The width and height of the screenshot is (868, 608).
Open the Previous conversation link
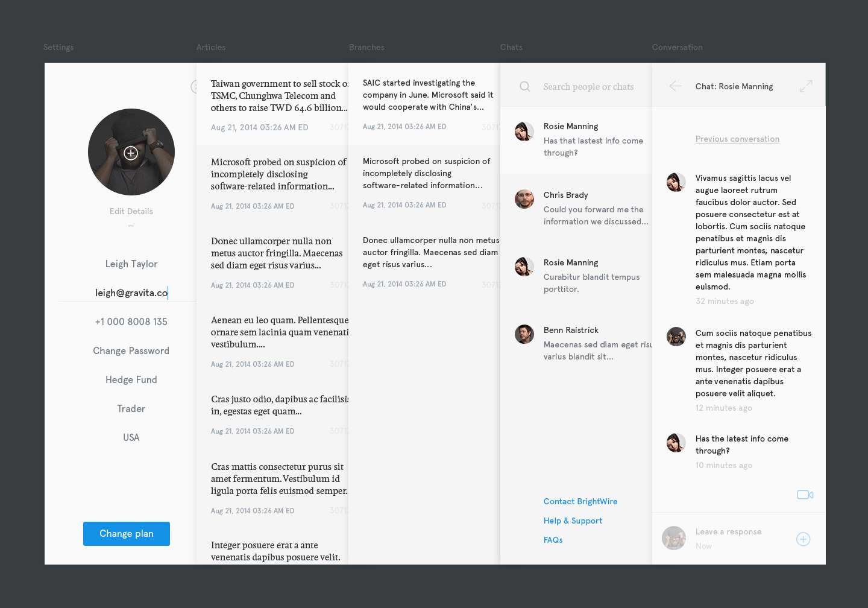tap(737, 139)
